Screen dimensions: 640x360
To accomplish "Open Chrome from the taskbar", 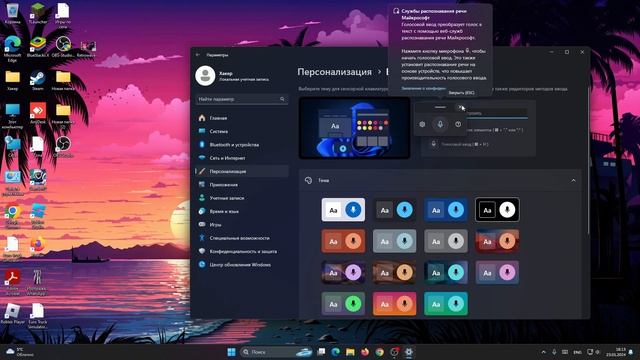I will [x=380, y=352].
